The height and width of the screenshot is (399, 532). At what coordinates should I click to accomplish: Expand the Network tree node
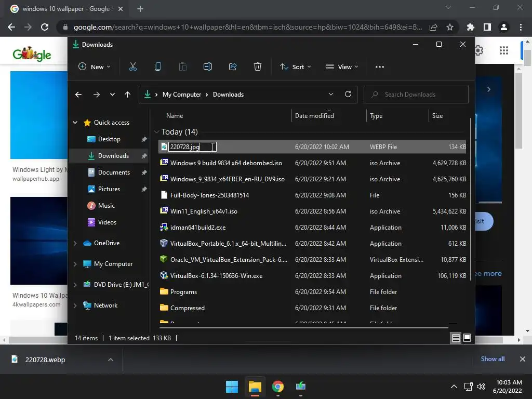click(75, 305)
